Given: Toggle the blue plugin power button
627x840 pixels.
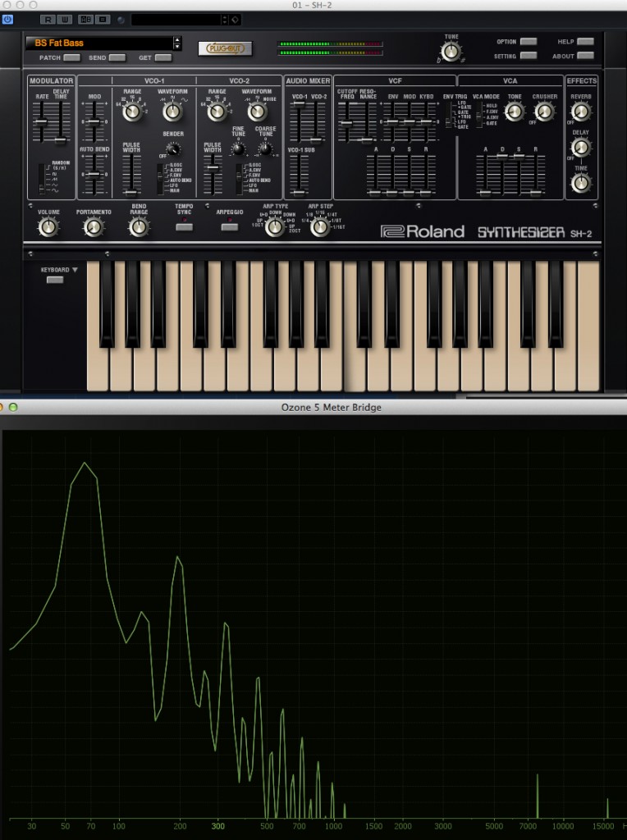Looking at the screenshot, I should pos(7,19).
